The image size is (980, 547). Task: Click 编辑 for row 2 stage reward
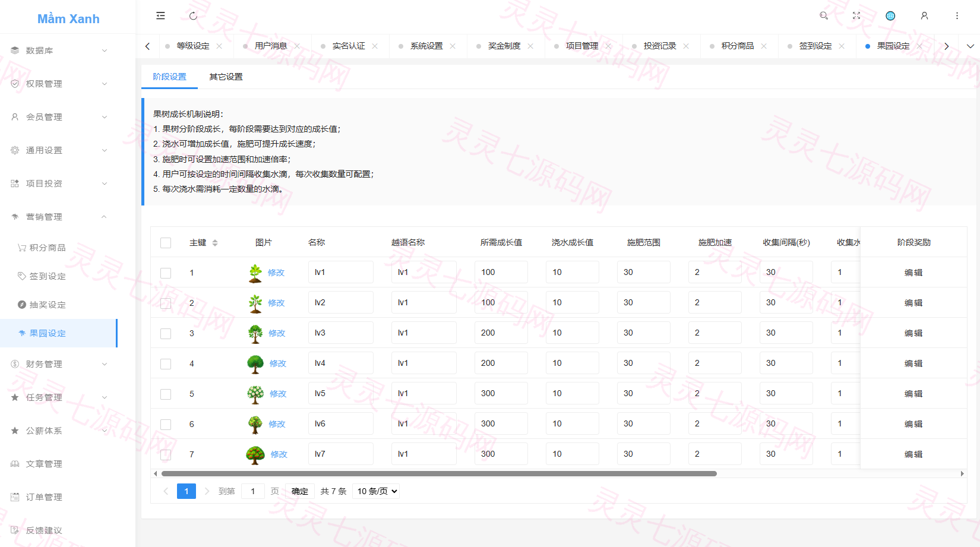tap(913, 303)
